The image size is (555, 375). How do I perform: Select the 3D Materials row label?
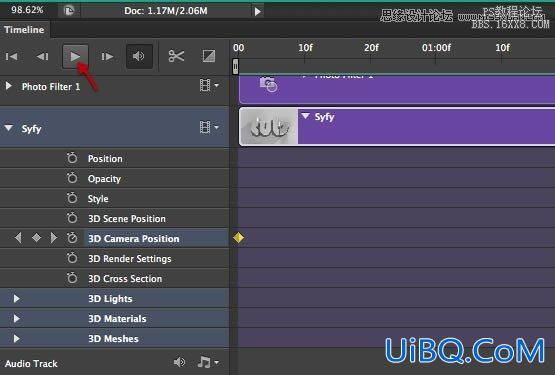point(117,319)
